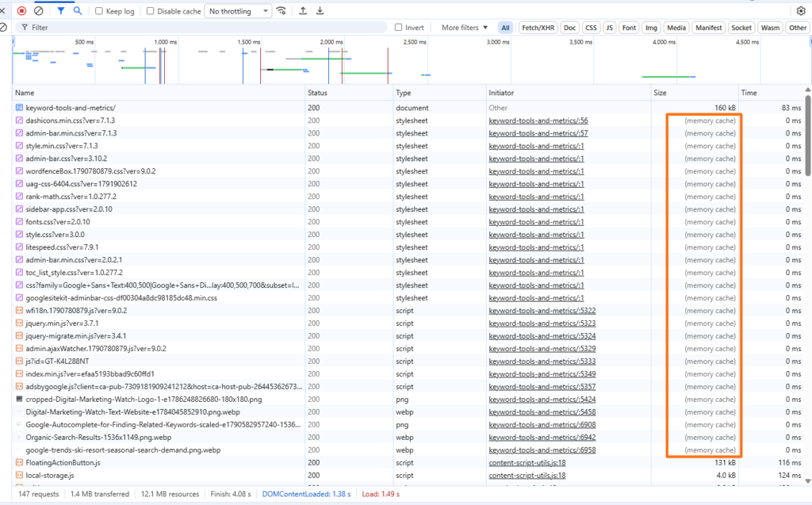Sort by Size column header
This screenshot has height=505, width=812.
[695, 93]
